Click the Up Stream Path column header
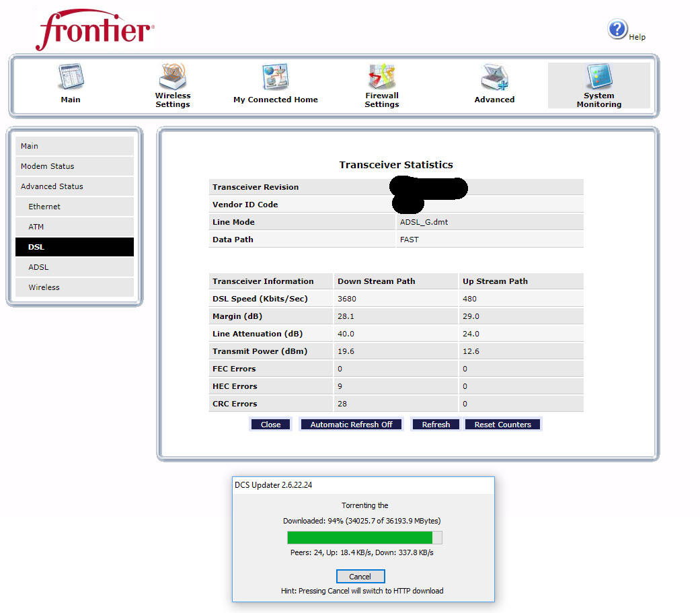The width and height of the screenshot is (700, 613). pyautogui.click(x=495, y=281)
